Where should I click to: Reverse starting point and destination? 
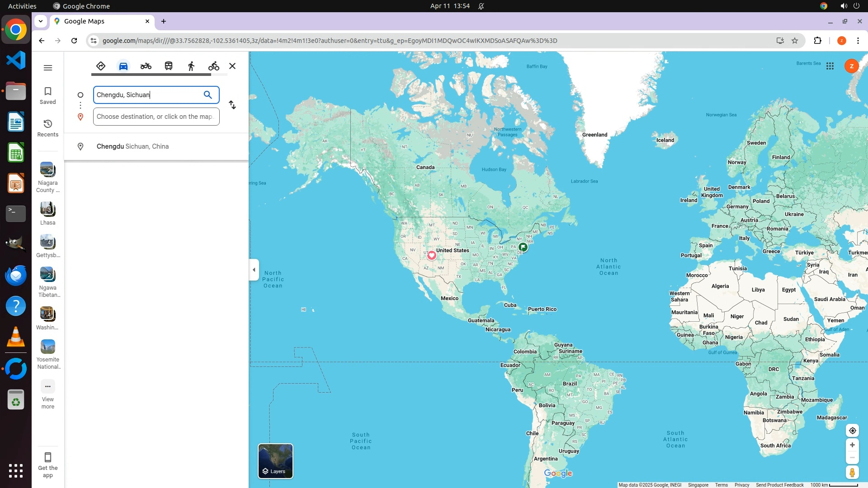click(x=232, y=105)
